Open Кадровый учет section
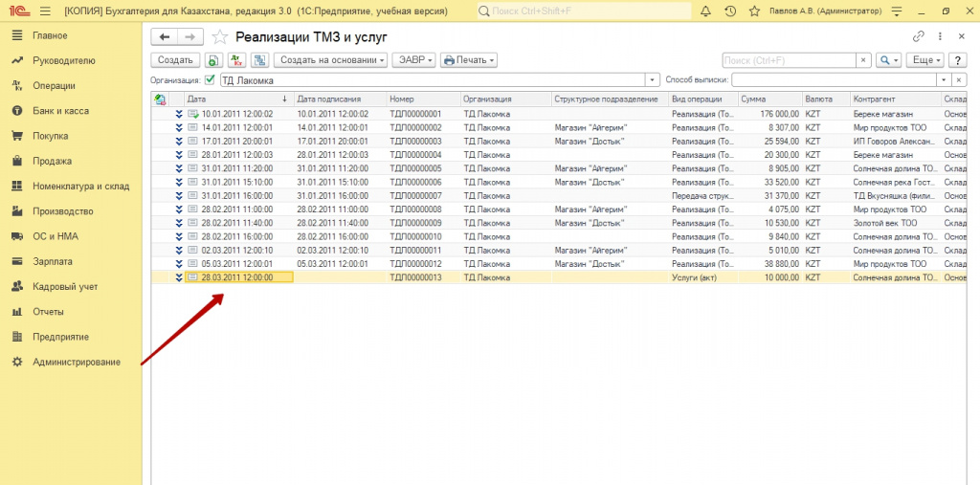The width and height of the screenshot is (980, 485). click(65, 286)
